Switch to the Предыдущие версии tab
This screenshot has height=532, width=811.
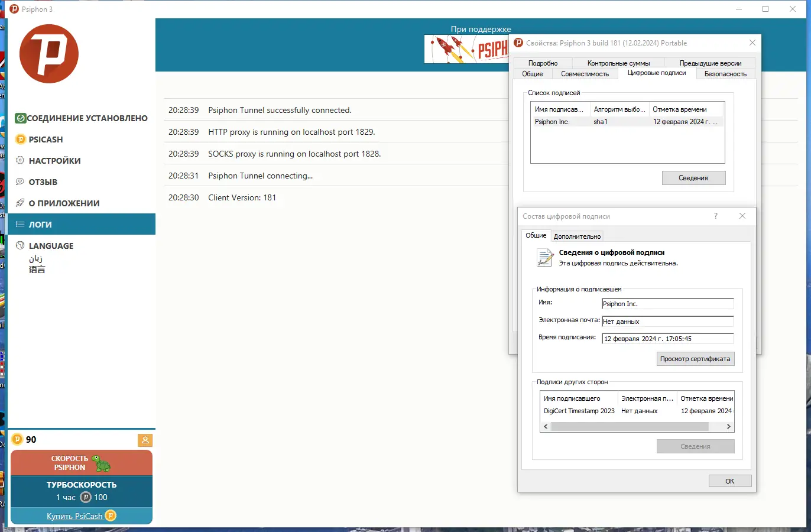(x=711, y=63)
